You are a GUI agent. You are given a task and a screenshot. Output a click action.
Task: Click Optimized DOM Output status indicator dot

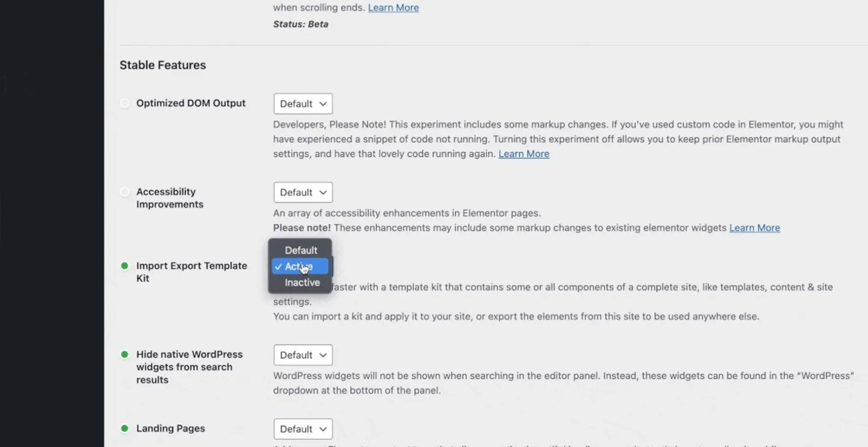(125, 103)
